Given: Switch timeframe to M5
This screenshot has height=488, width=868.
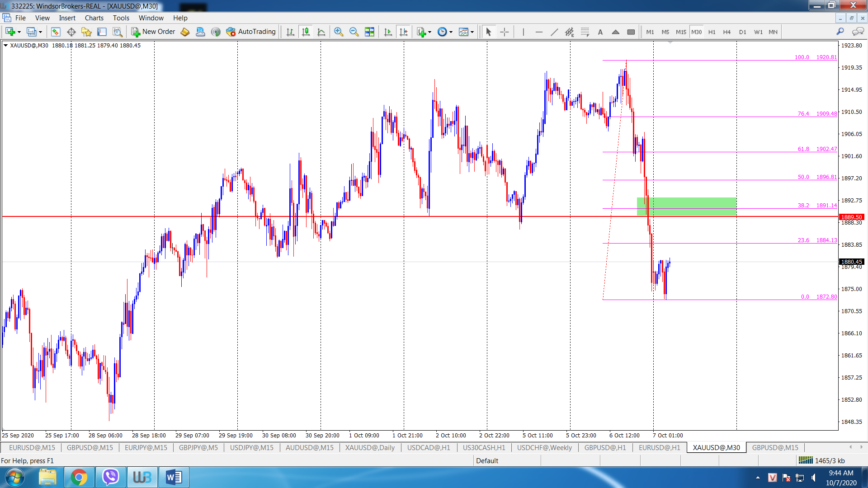Looking at the screenshot, I should [x=665, y=32].
